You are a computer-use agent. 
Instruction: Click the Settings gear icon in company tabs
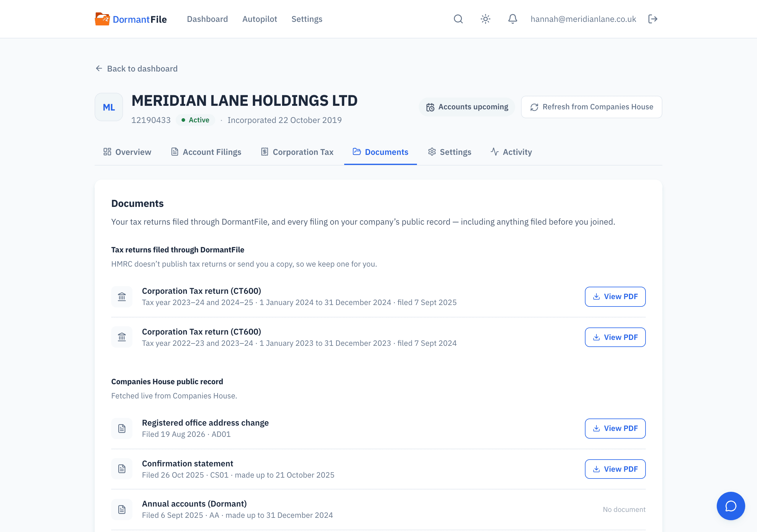coord(432,152)
